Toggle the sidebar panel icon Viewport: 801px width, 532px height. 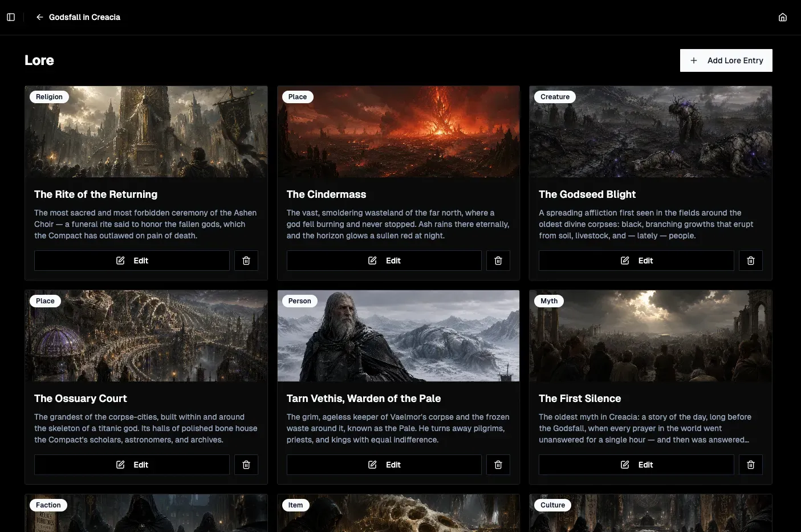pos(11,17)
